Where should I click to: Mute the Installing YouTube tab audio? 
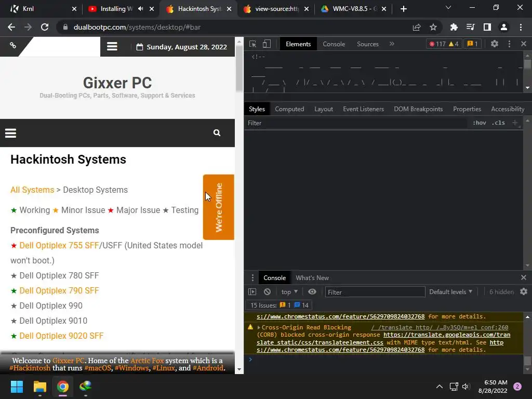click(140, 9)
